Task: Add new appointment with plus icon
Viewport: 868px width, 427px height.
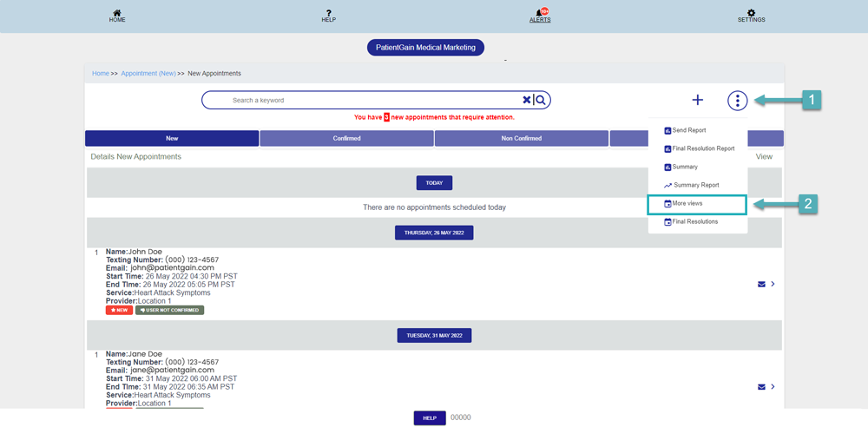Action: pyautogui.click(x=698, y=100)
